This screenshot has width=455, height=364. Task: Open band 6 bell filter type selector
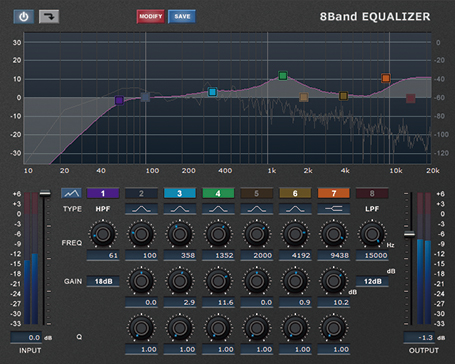295,209
